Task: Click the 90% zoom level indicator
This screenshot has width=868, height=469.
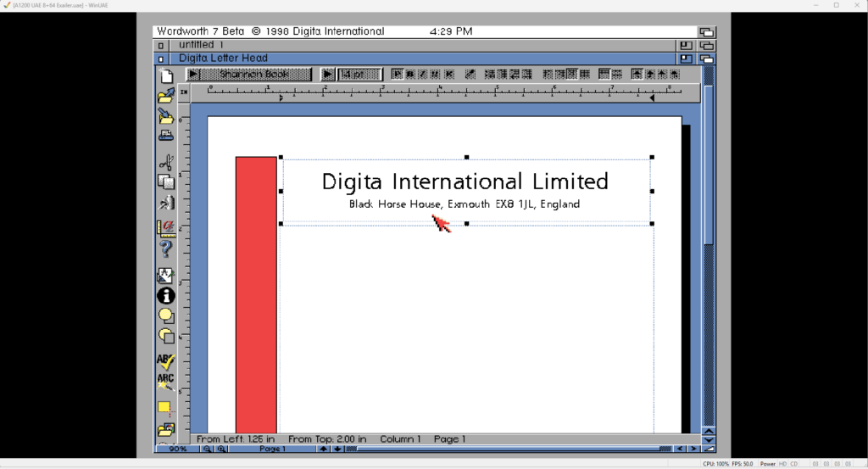Action: 178,449
